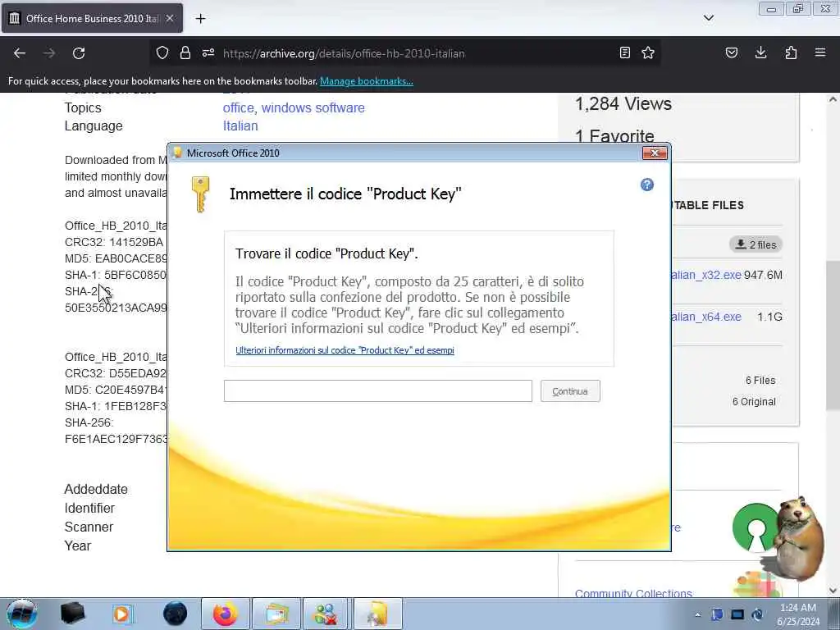Switch to Office setup taskbar item
Screen dimensions: 840x630
377,614
